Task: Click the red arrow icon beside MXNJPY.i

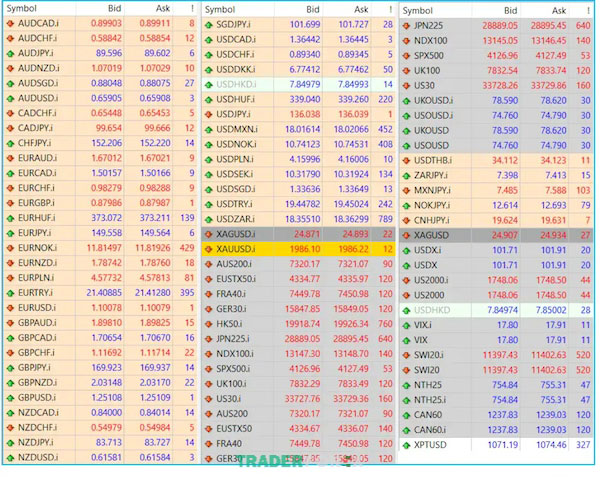Action: 406,190
